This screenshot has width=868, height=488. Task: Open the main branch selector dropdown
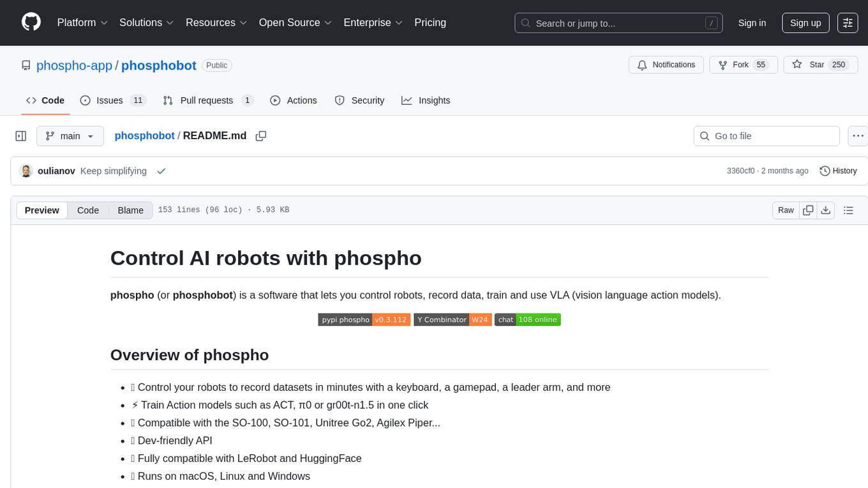coord(70,136)
